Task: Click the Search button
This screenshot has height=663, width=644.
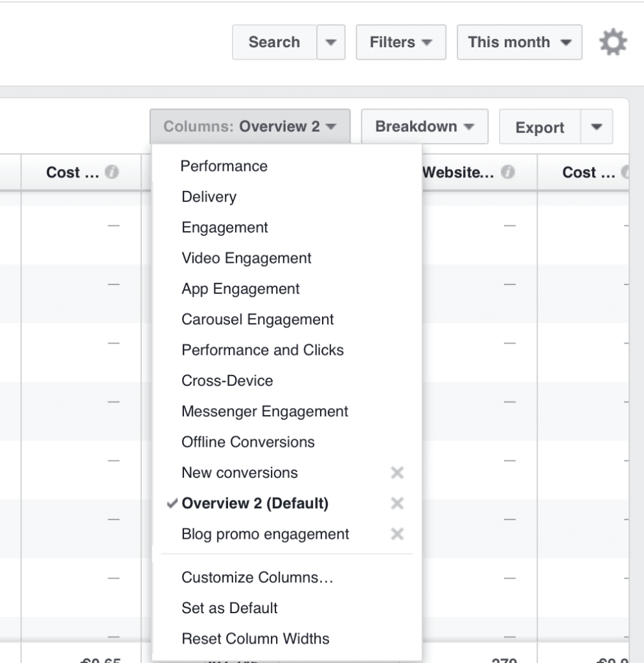Action: (x=274, y=43)
